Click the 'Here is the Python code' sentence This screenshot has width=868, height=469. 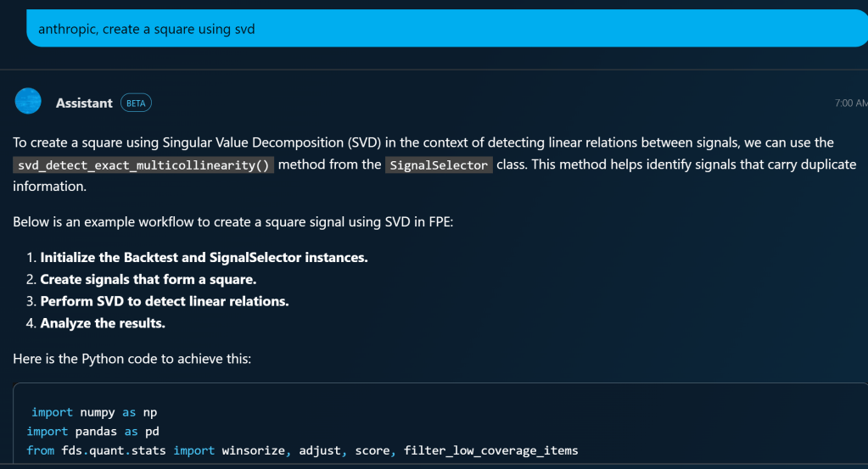tap(132, 359)
